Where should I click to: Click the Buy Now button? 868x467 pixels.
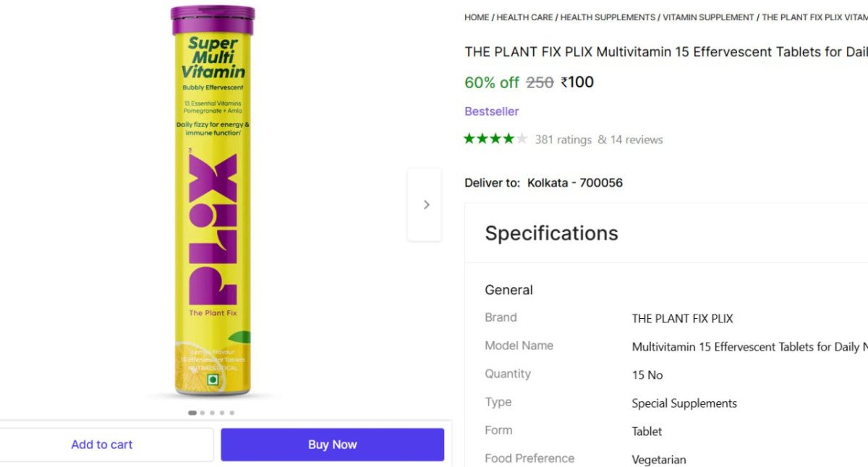tap(332, 444)
